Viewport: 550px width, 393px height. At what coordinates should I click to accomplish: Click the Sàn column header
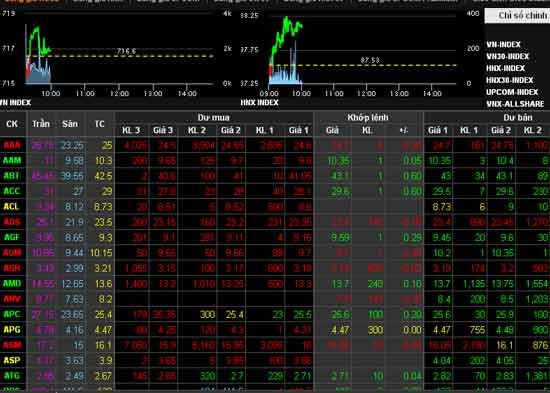tap(70, 124)
